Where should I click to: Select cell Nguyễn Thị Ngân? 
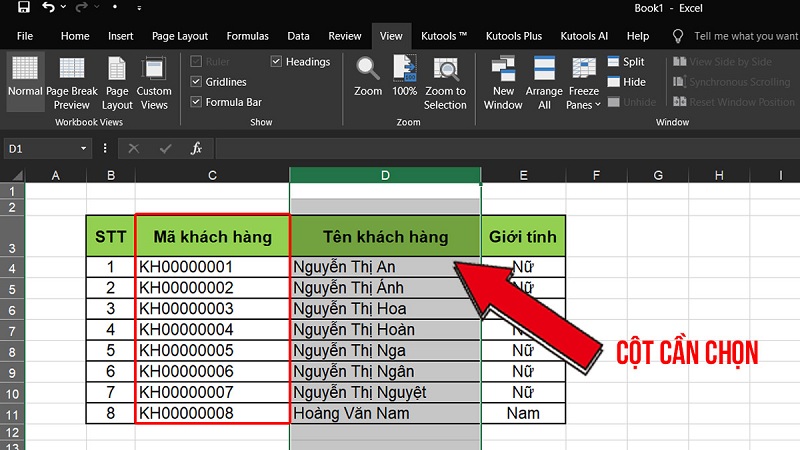[x=385, y=371]
